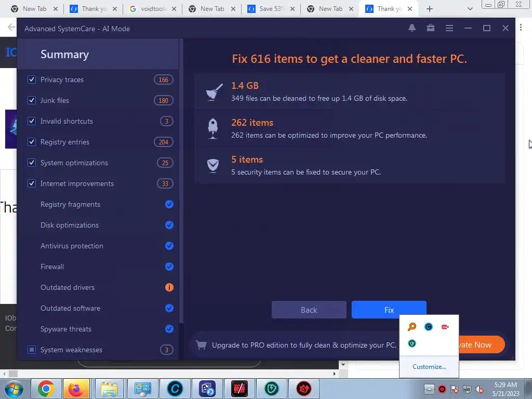Click the blue C tray popup icon
Screen dimensions: 532x399
tap(429, 327)
